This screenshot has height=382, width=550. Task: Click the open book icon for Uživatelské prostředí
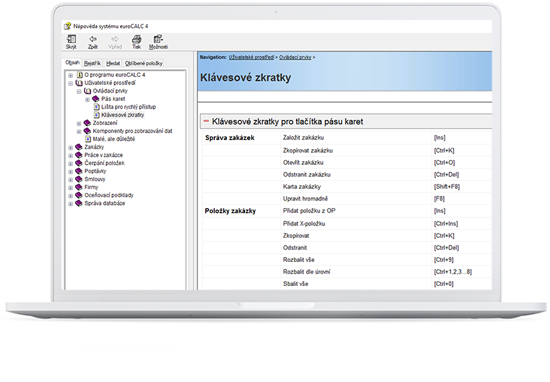pos(79,83)
